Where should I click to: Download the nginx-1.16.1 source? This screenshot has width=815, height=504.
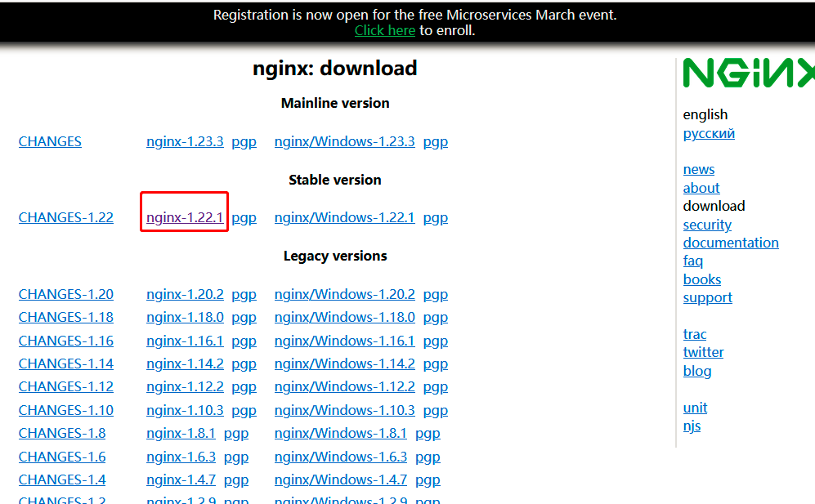point(185,341)
